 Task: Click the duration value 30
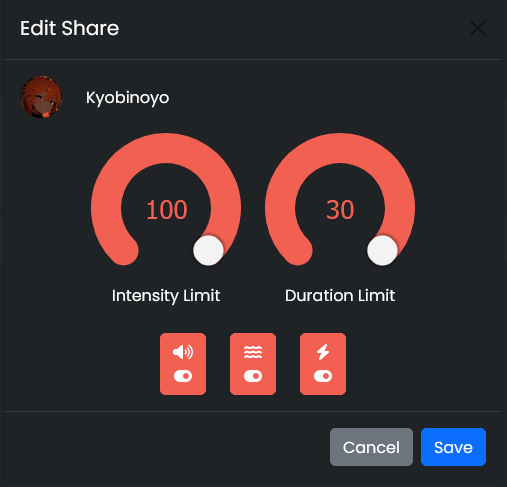tap(340, 210)
